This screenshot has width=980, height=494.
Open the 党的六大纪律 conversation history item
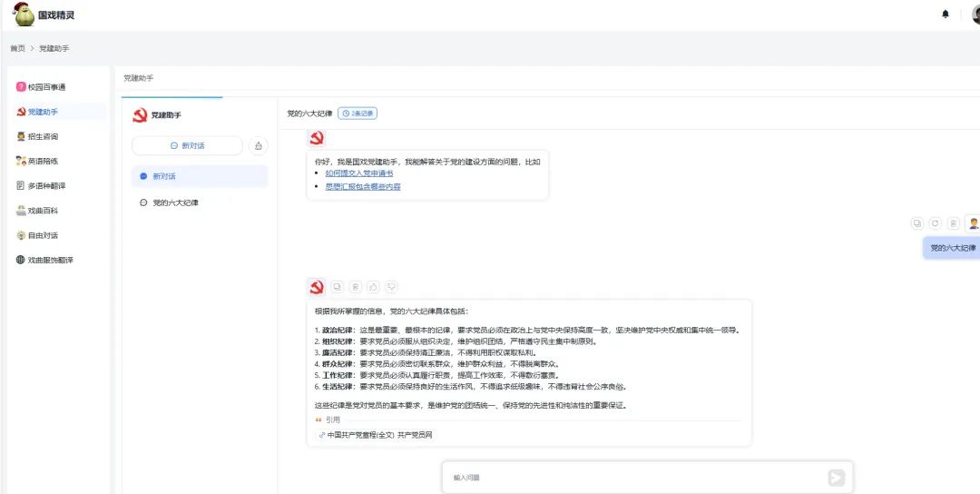click(x=200, y=203)
